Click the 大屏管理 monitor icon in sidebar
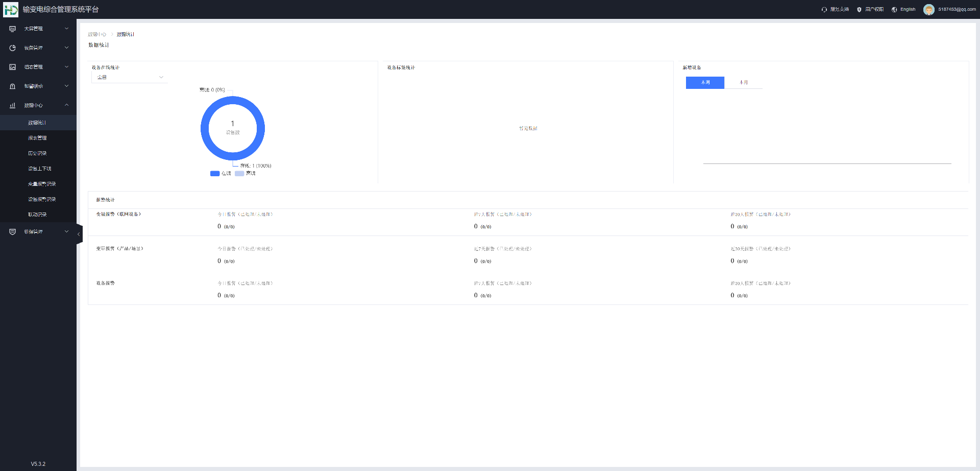 [x=13, y=29]
